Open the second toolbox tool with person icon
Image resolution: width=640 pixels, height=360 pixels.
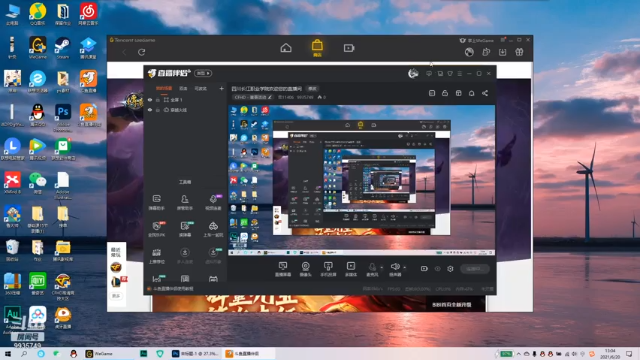pos(184,202)
